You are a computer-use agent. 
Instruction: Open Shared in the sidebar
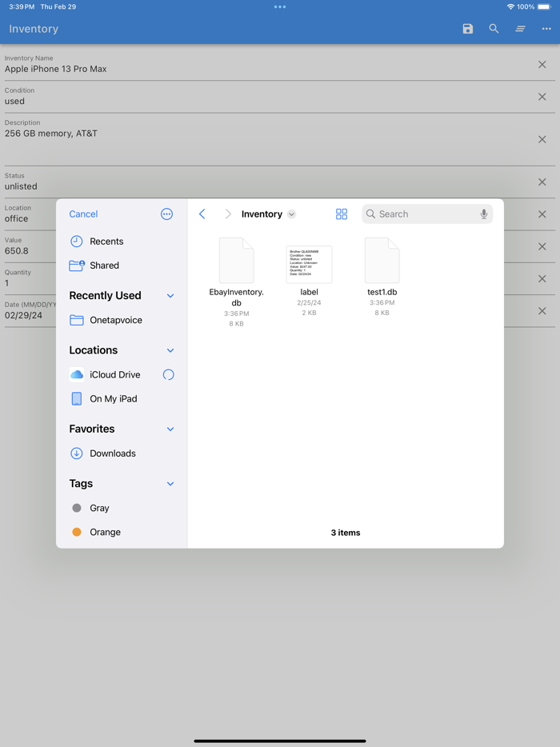click(x=122, y=266)
